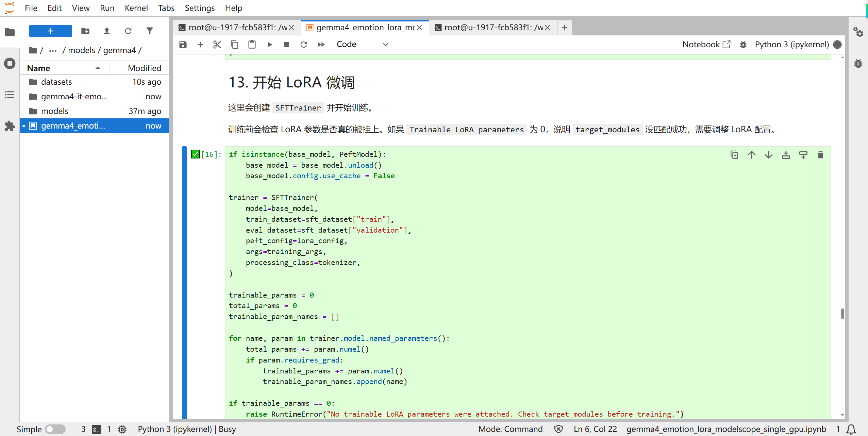Enable the debugger bug icon in toolbar
Viewport: 868px width, 436px height.
pos(743,45)
